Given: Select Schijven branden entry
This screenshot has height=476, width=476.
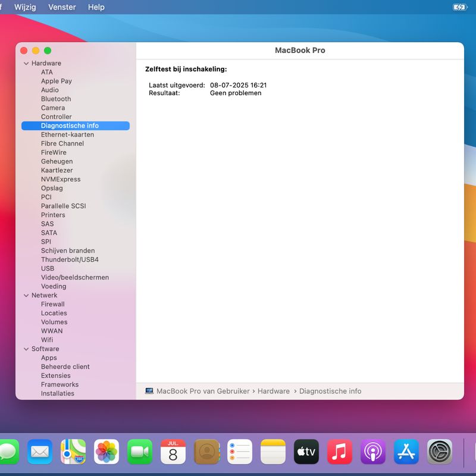Looking at the screenshot, I should coord(68,250).
